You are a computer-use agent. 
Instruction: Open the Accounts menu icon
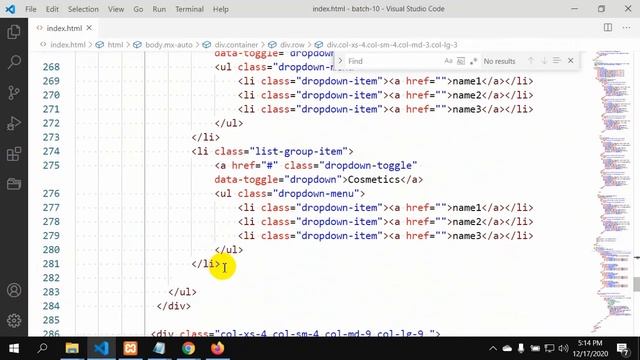coord(14,290)
